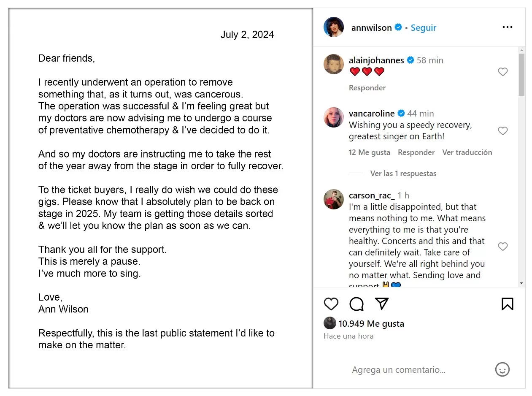Open annwilson's profile picture
The image size is (532, 396).
pyautogui.click(x=333, y=27)
